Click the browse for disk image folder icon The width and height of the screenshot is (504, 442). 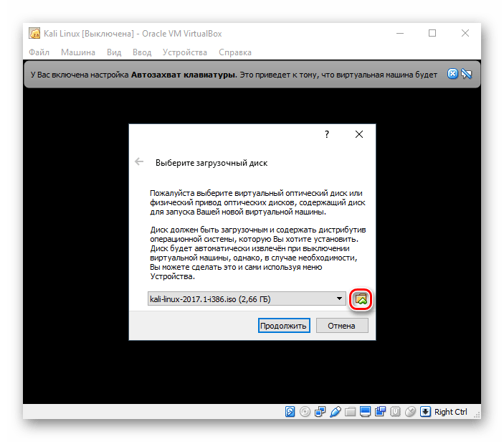click(x=362, y=298)
